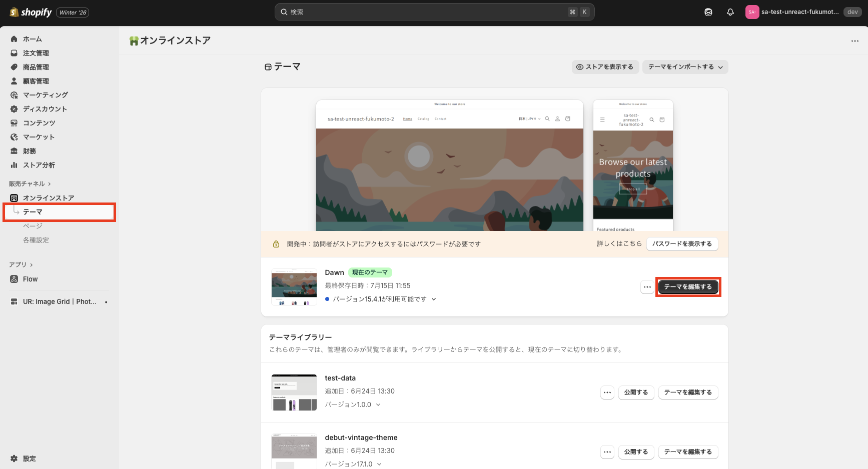The height and width of the screenshot is (469, 868).
Task: Select ストア分析 in the sidebar
Action: coord(39,164)
